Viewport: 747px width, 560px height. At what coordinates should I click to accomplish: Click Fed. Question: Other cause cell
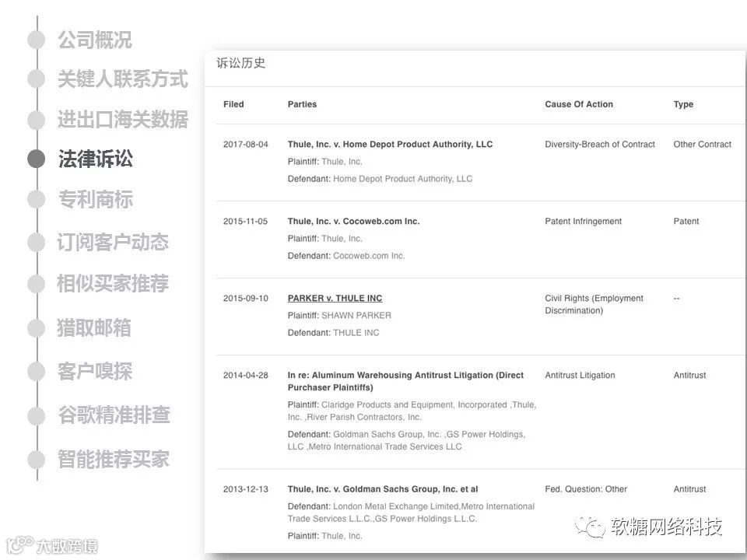coord(585,489)
